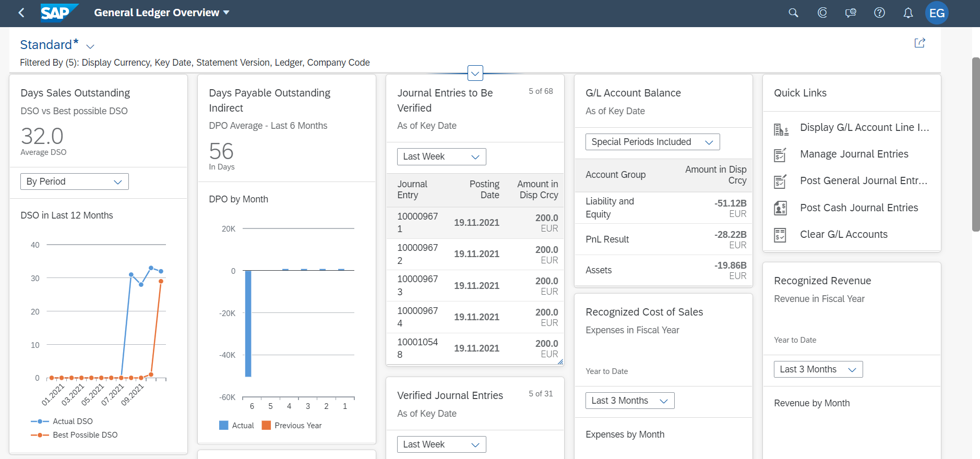Open Last 3 Months dropdown under Recognized Cost of Sales
Screen dimensions: 980x459
click(630, 401)
